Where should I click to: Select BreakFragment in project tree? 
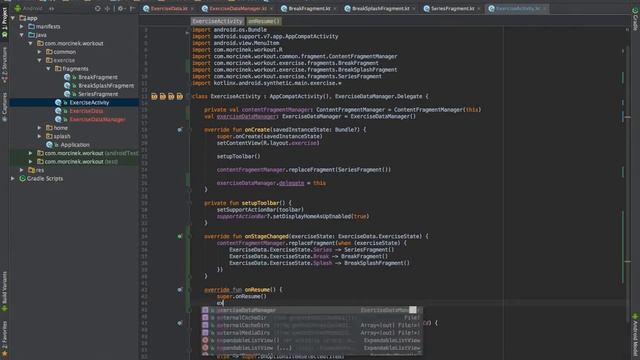tap(98, 77)
